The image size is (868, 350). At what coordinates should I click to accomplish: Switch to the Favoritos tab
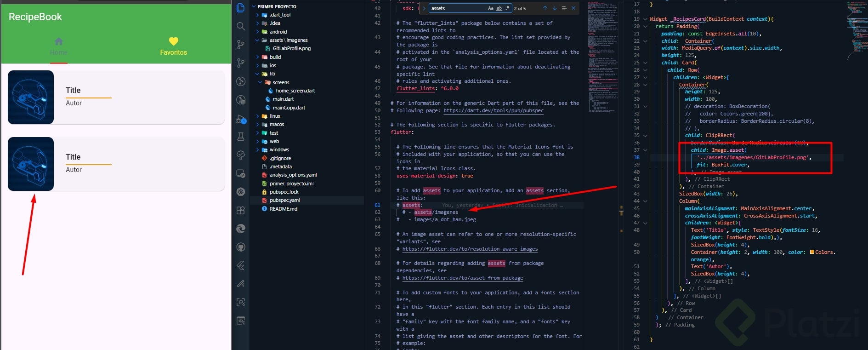[173, 46]
